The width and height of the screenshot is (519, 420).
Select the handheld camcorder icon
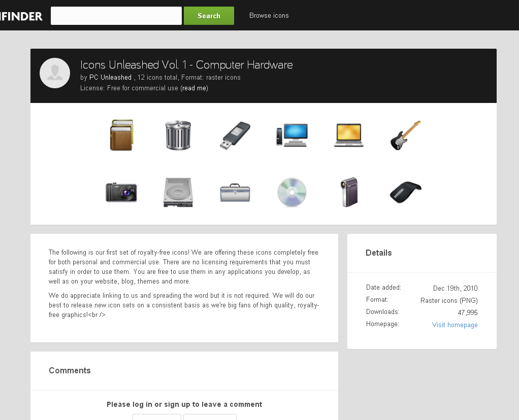tap(349, 192)
